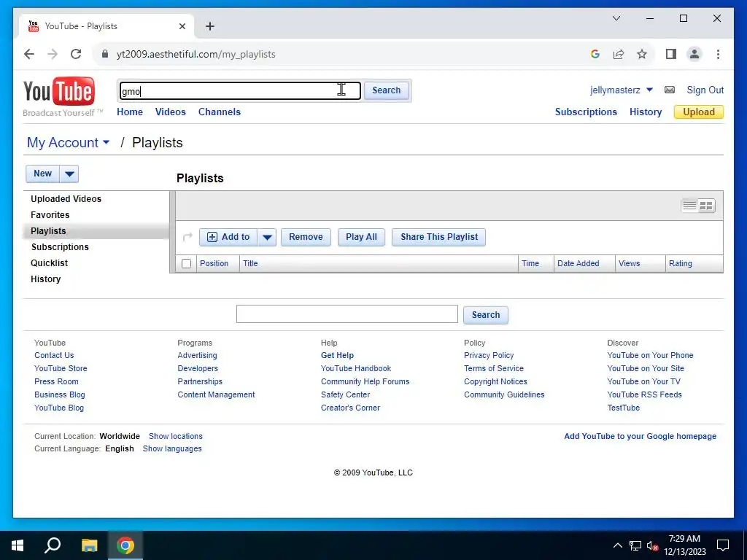Open TestTube link
The height and width of the screenshot is (560, 747).
623,408
